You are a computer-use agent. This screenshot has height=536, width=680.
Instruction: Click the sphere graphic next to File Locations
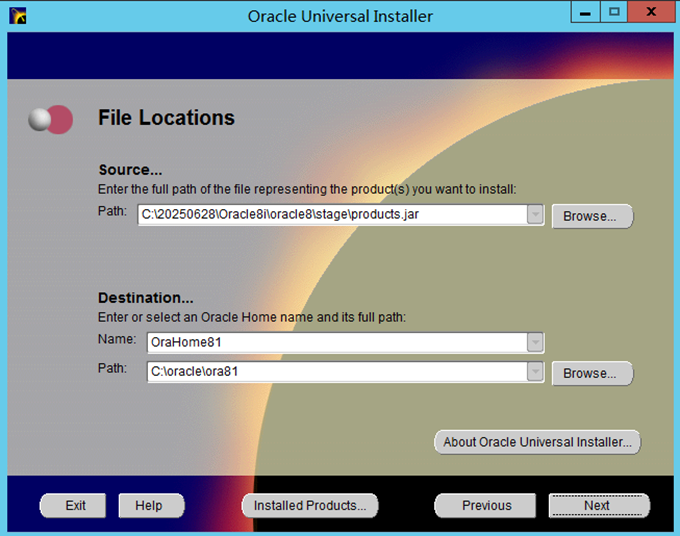[x=50, y=119]
